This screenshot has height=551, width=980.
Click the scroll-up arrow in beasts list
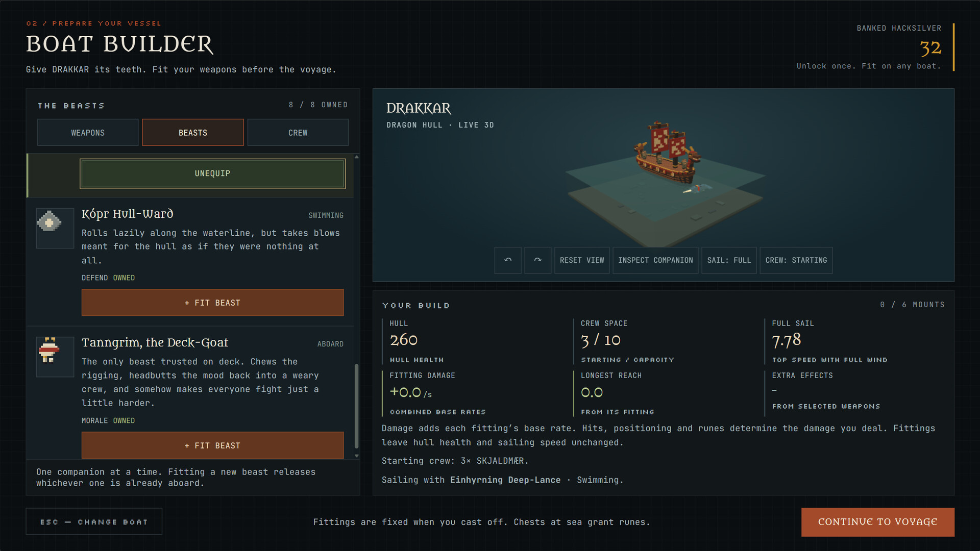coord(357,157)
